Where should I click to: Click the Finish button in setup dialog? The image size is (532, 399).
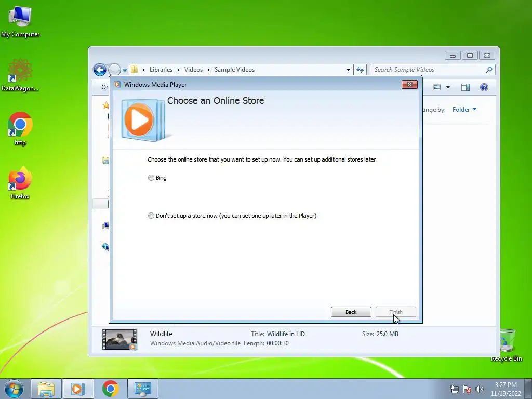point(395,312)
